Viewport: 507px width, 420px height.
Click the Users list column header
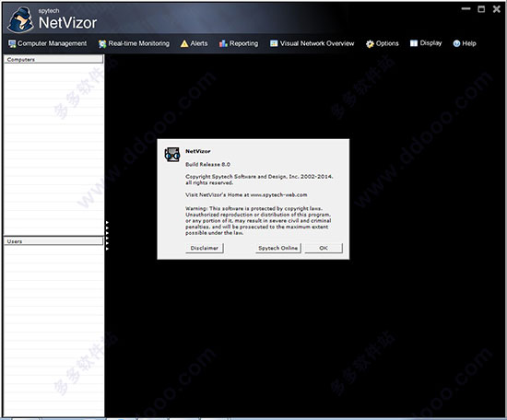[x=53, y=241]
